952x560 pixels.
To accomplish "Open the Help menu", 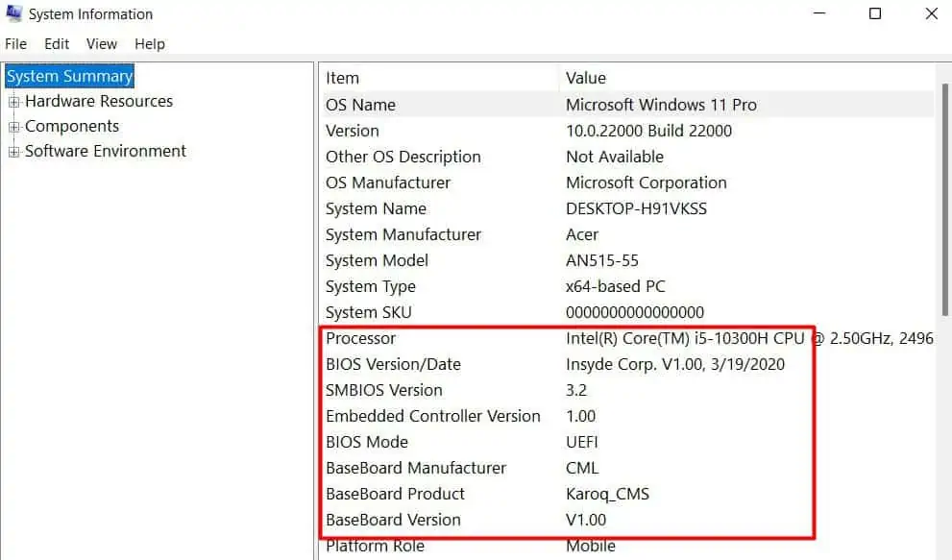I will [x=149, y=44].
